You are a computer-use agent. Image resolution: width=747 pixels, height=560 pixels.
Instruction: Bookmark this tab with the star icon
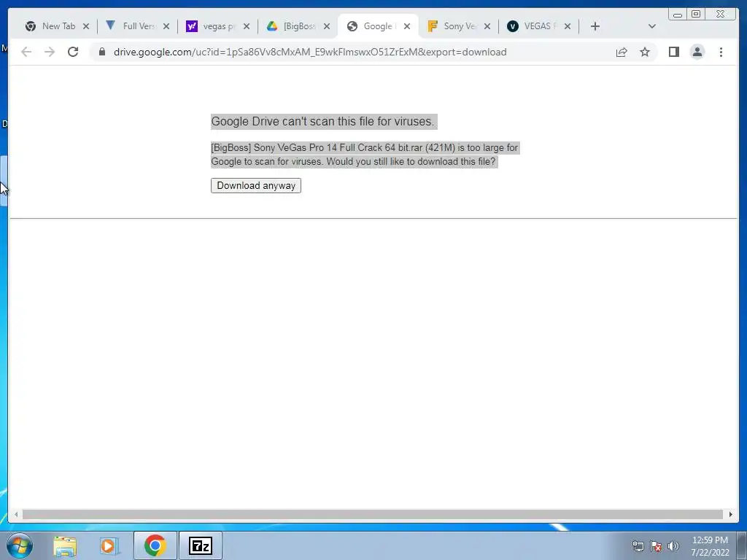[645, 52]
